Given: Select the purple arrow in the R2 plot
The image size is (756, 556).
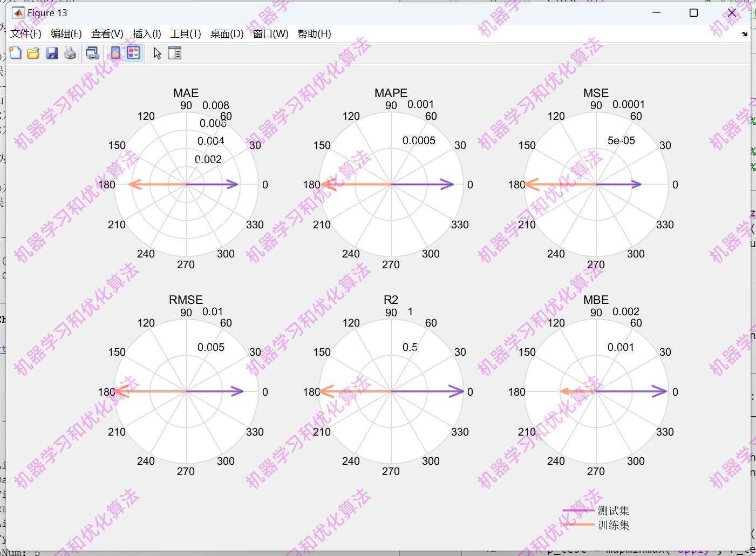Looking at the screenshot, I should coord(427,391).
